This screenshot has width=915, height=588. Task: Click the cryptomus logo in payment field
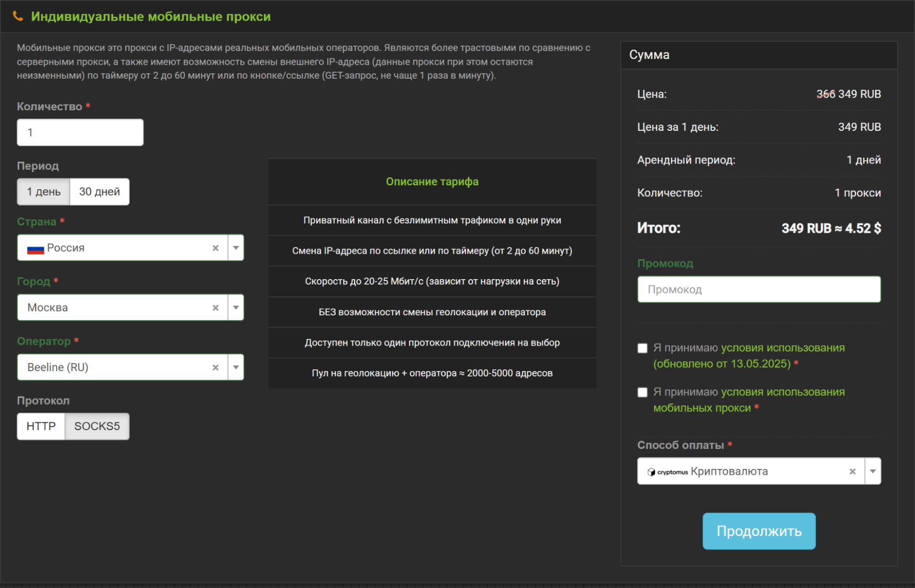tap(667, 472)
